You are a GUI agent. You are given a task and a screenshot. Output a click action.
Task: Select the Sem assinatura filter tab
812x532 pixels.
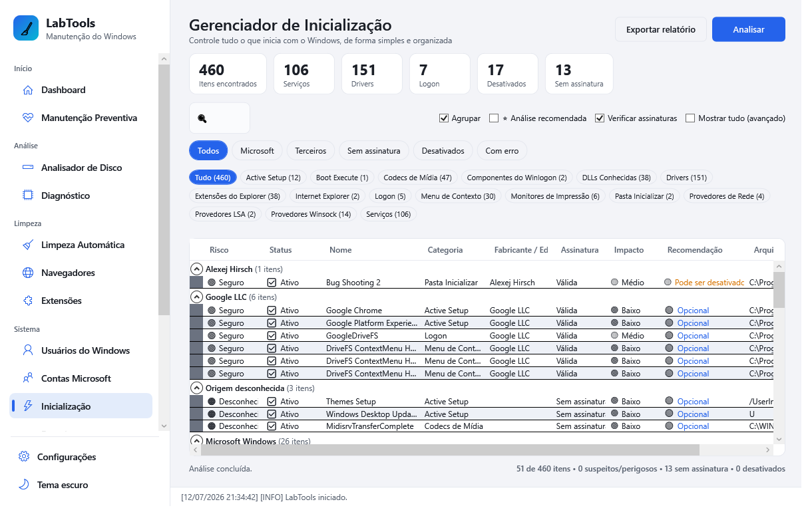click(x=374, y=151)
